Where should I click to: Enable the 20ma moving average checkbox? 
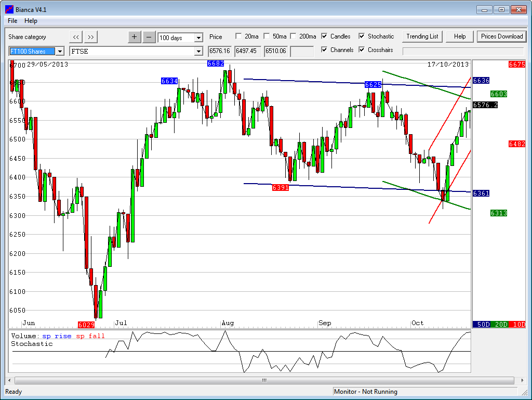238,36
